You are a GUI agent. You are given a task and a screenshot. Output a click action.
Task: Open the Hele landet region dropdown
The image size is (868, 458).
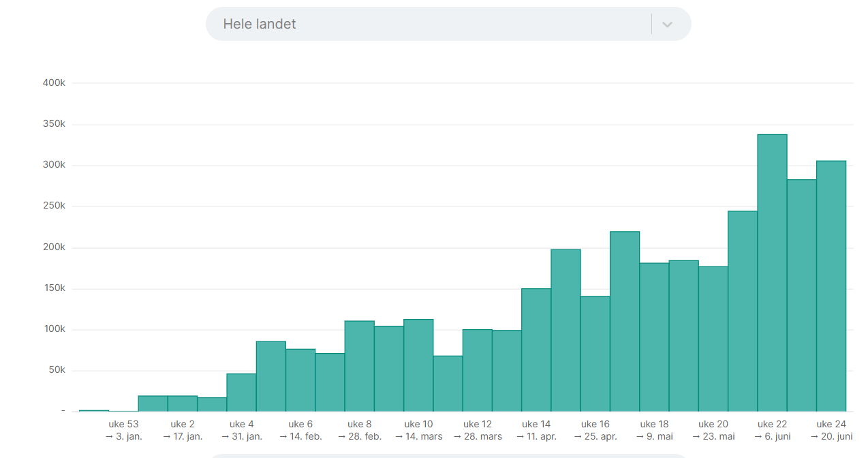[x=429, y=24]
